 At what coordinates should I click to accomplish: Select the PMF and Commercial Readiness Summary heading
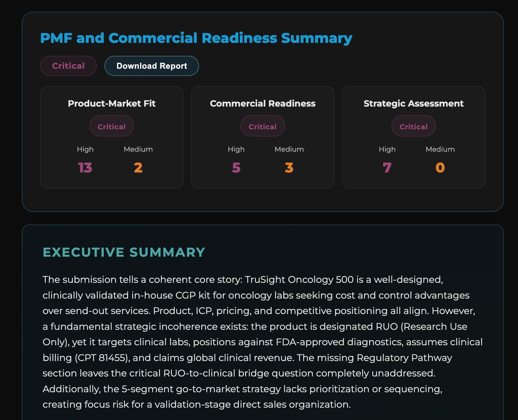coord(196,38)
